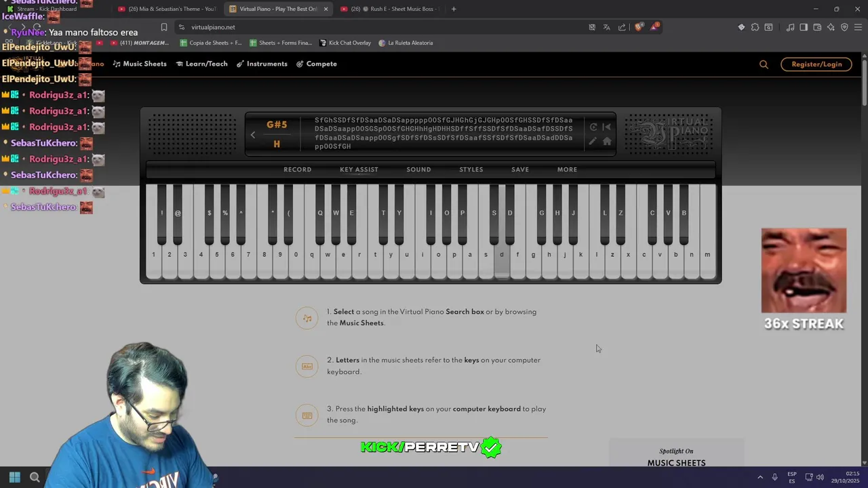Open a new browser tab with plus
Viewport: 868px width, 488px height.
(x=454, y=9)
